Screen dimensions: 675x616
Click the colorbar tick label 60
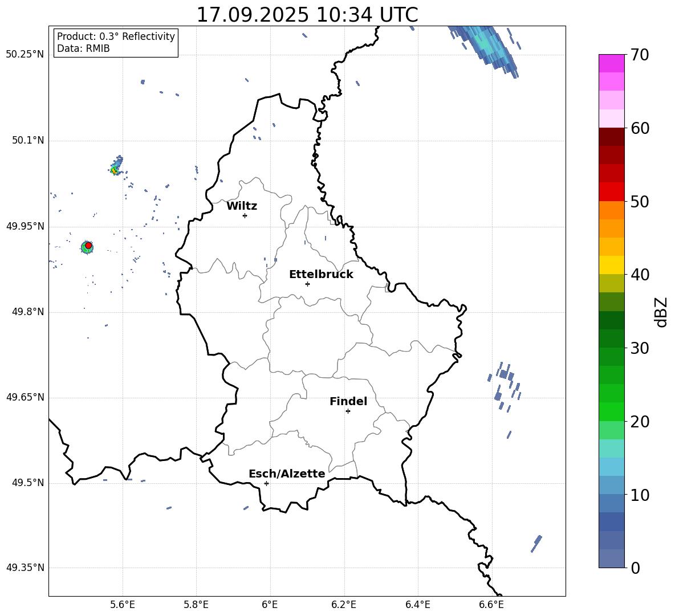(640, 128)
